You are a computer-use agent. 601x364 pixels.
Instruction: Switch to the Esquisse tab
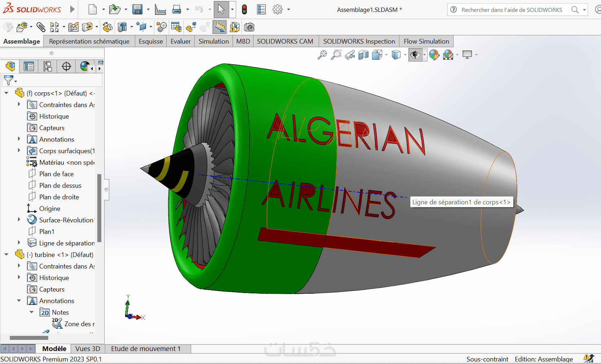tap(151, 41)
